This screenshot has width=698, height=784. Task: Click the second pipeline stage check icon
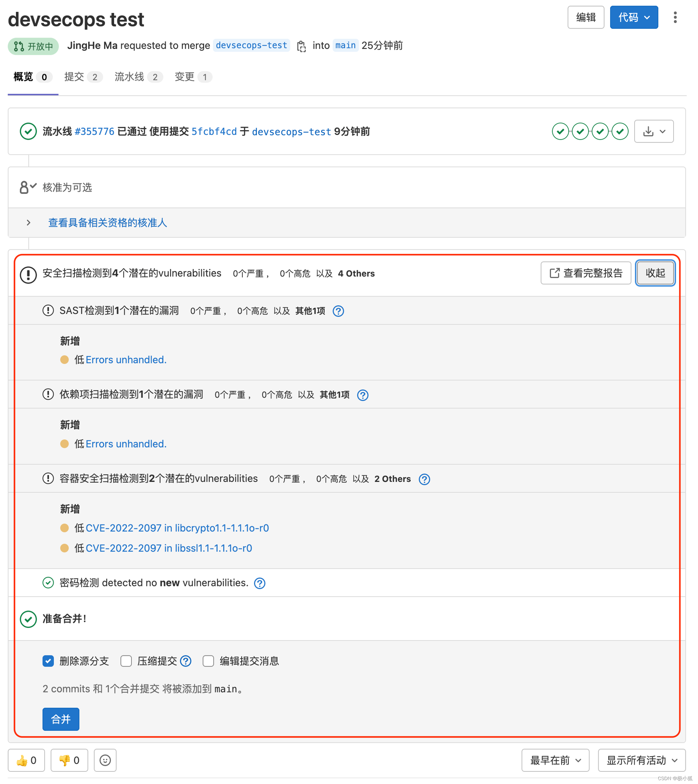coord(580,131)
